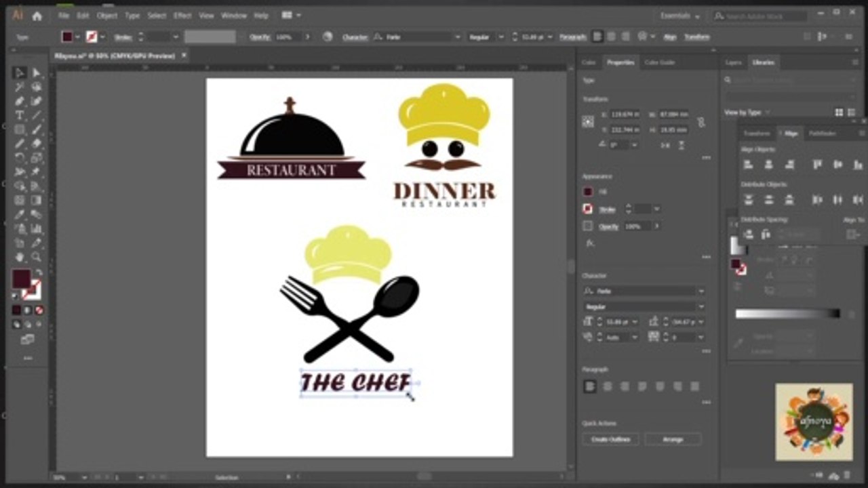
Task: Open the stroke weight dropdown in Appearance
Action: (656, 209)
